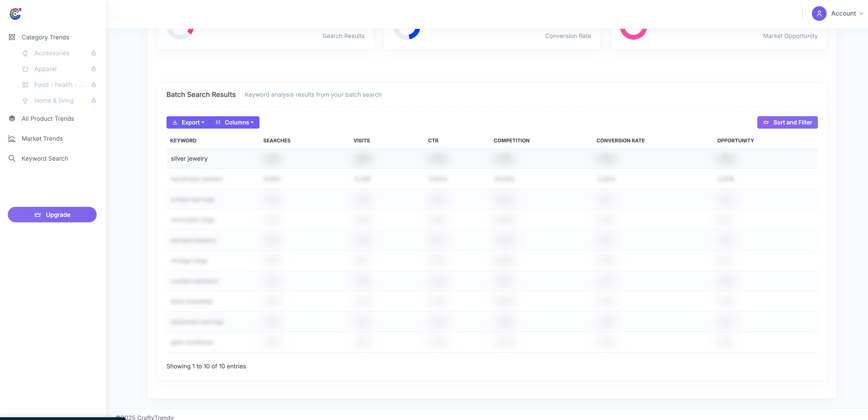Select the Keyword Search magnifier icon
The width and height of the screenshot is (868, 420).
[12, 158]
